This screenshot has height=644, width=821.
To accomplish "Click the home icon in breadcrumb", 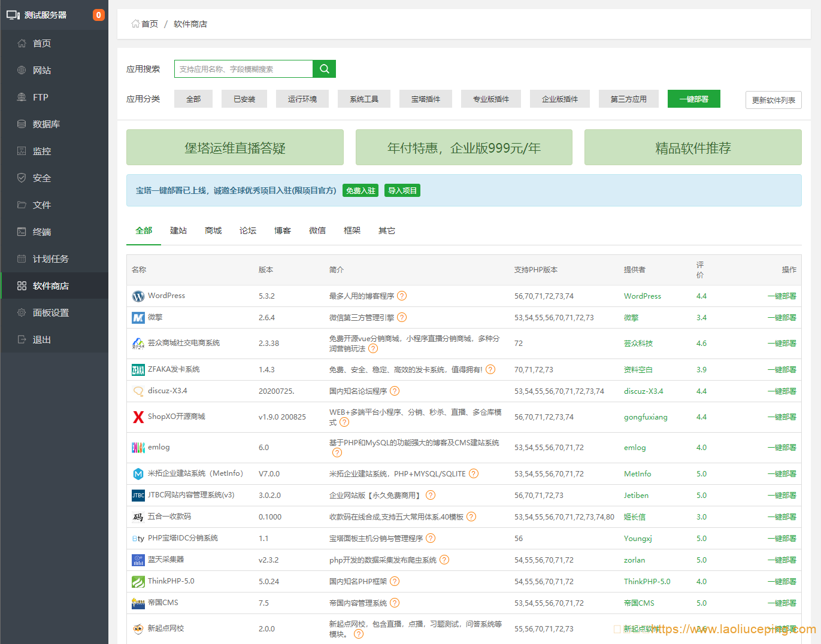I will [x=135, y=24].
